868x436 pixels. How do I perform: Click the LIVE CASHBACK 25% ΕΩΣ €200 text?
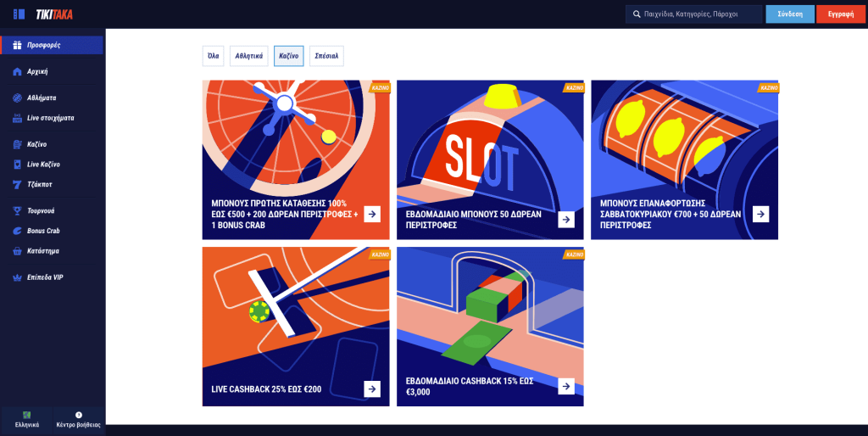266,389
